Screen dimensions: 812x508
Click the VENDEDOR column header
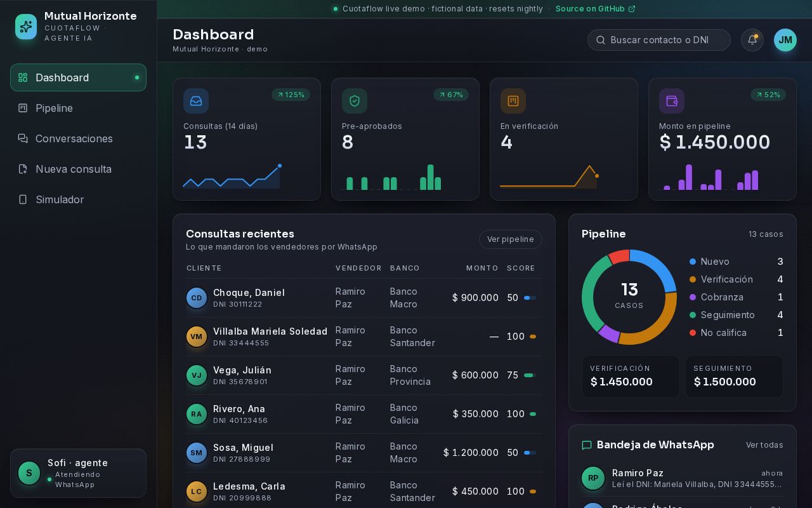pos(358,268)
